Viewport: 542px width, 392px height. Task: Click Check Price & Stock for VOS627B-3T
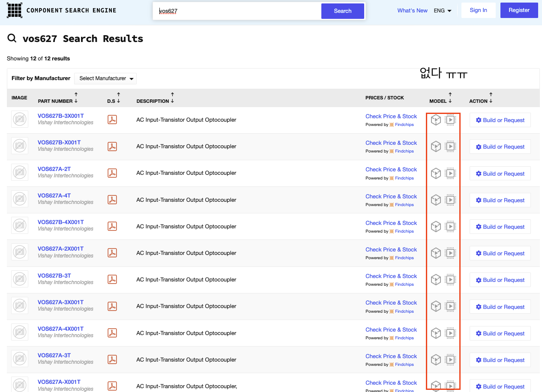(x=391, y=276)
